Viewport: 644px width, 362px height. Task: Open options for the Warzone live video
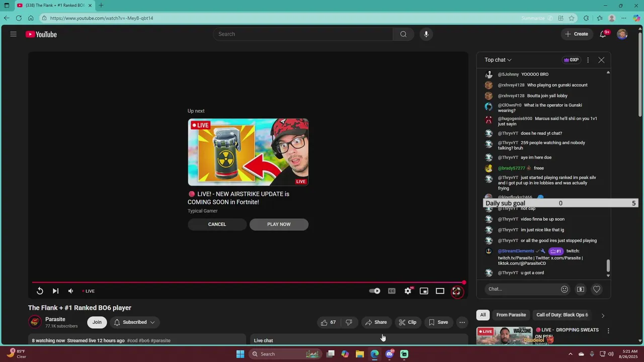tap(608, 331)
